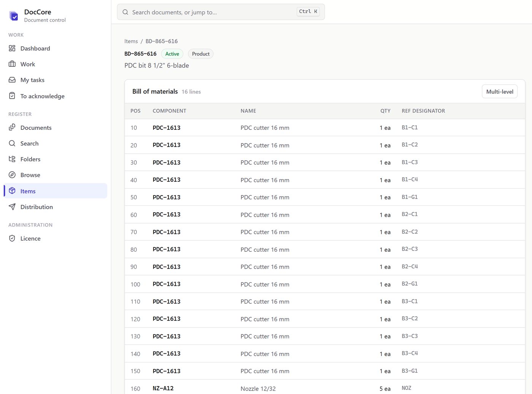Open the NZ-A12 nozzle component
The width and height of the screenshot is (532, 394).
pyautogui.click(x=163, y=388)
